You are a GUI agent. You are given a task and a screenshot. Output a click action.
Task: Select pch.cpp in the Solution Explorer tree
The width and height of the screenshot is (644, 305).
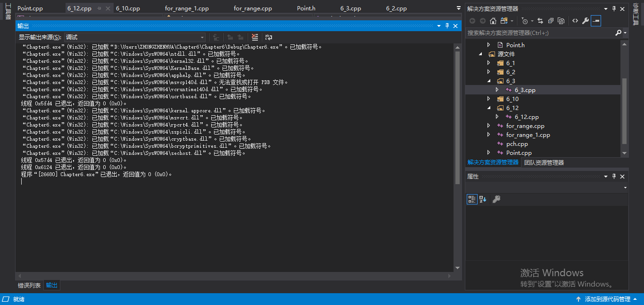[517, 144]
